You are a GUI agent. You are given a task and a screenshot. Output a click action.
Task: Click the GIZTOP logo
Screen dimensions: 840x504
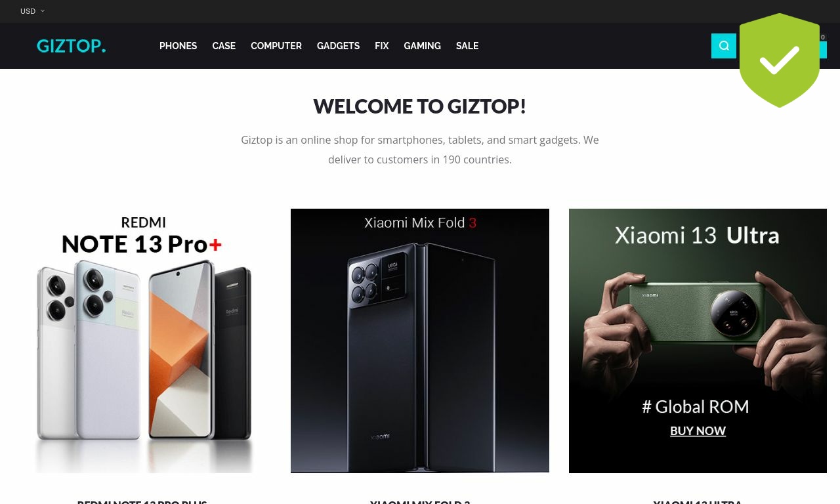[71, 46]
